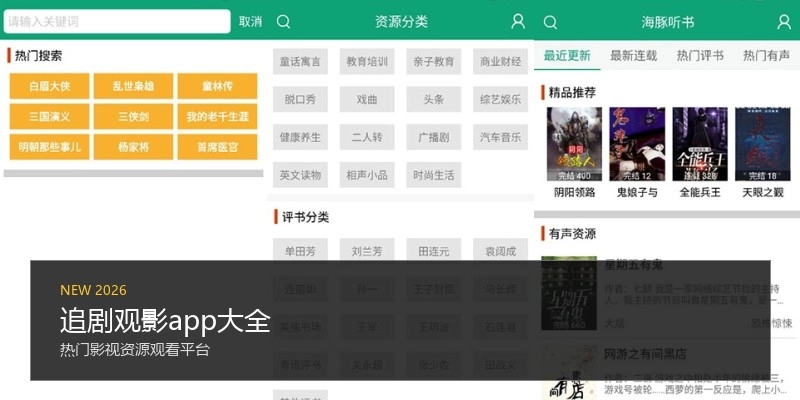
Task: Choose storyteller 刘兰芳
Action: [367, 251]
